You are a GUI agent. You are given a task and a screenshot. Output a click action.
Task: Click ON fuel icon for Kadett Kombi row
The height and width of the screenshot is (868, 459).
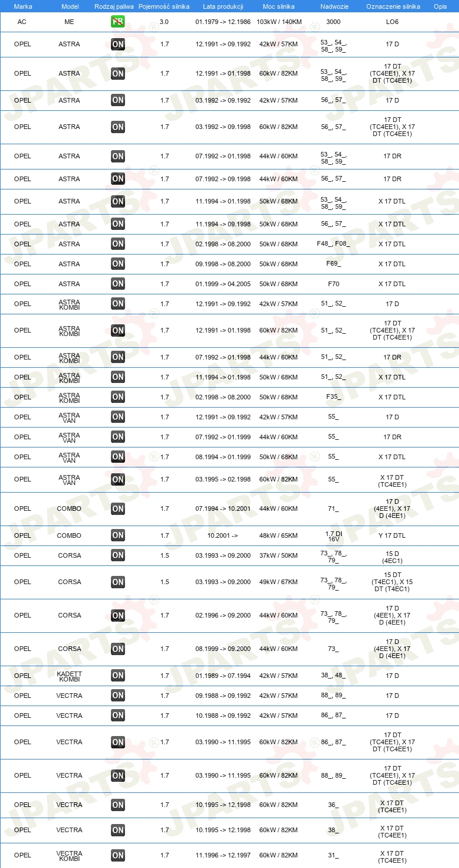point(118,676)
